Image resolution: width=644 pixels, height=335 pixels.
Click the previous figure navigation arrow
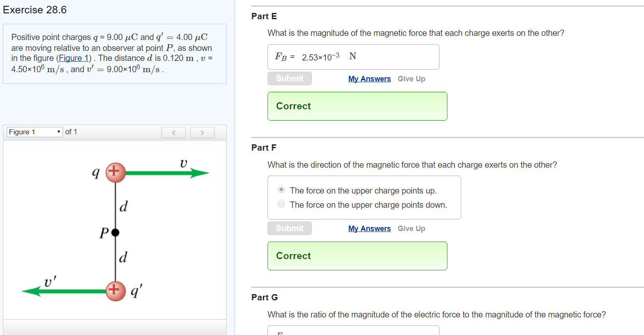point(174,132)
